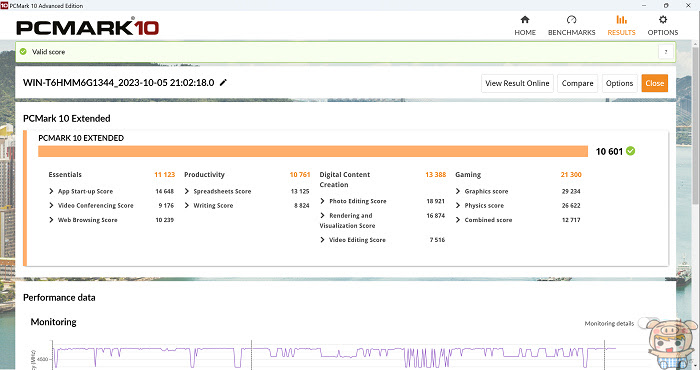Click Digital Content Creation score 13 388
The image size is (700, 370).
coord(435,175)
